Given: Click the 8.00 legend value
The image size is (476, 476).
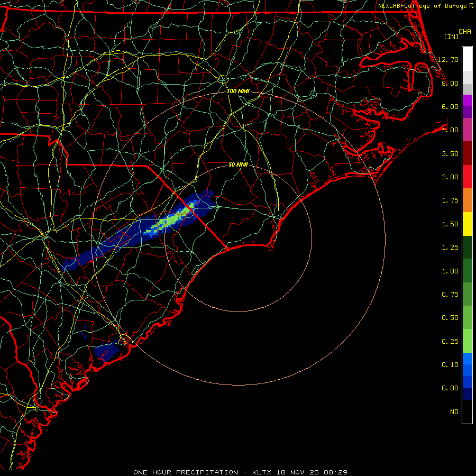Looking at the screenshot, I should click(x=450, y=83).
